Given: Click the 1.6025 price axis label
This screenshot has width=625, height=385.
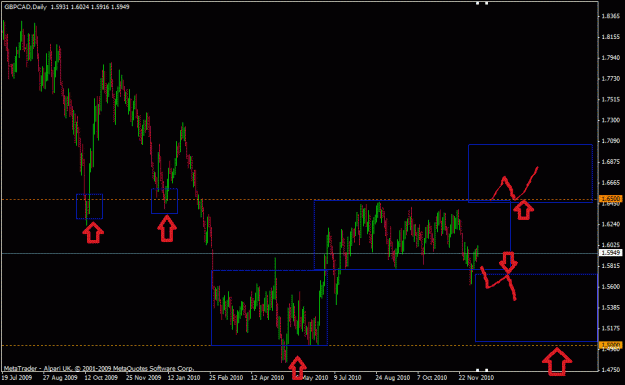Looking at the screenshot, I should tap(611, 245).
